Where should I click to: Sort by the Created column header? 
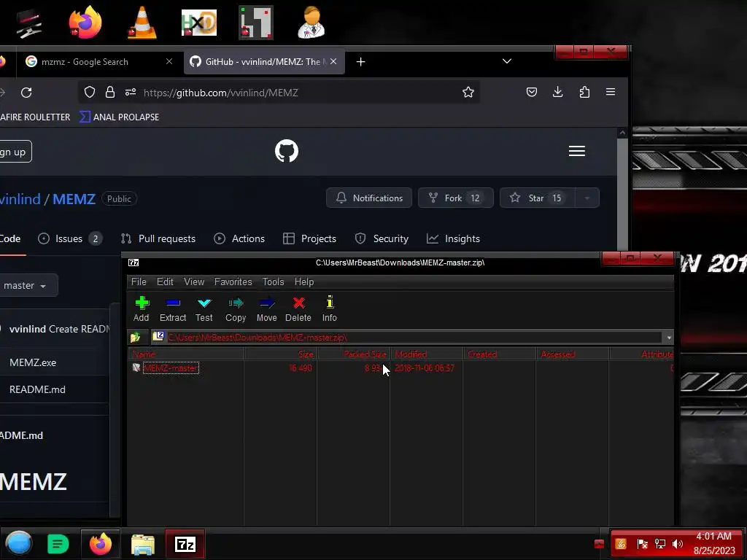pyautogui.click(x=500, y=354)
